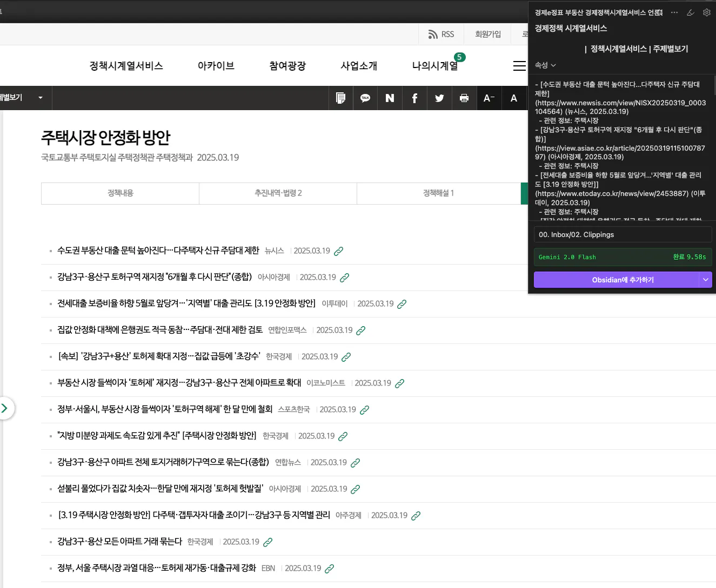The height and width of the screenshot is (588, 716).
Task: Open article 강남3구·용산구 아파트 전체 토지거래허가구역으로 묶는다
Action: [x=163, y=462]
